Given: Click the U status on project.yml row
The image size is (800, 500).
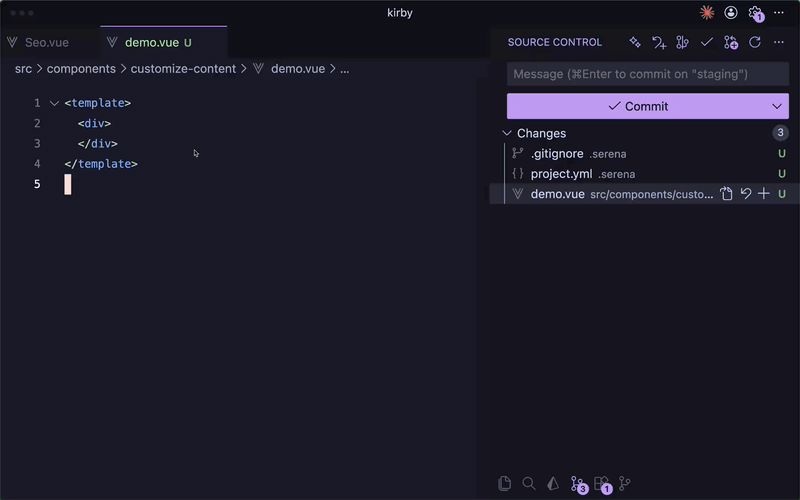Looking at the screenshot, I should click(x=782, y=173).
